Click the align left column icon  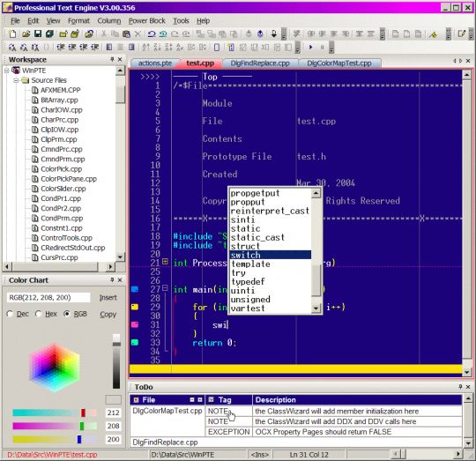pos(109,47)
